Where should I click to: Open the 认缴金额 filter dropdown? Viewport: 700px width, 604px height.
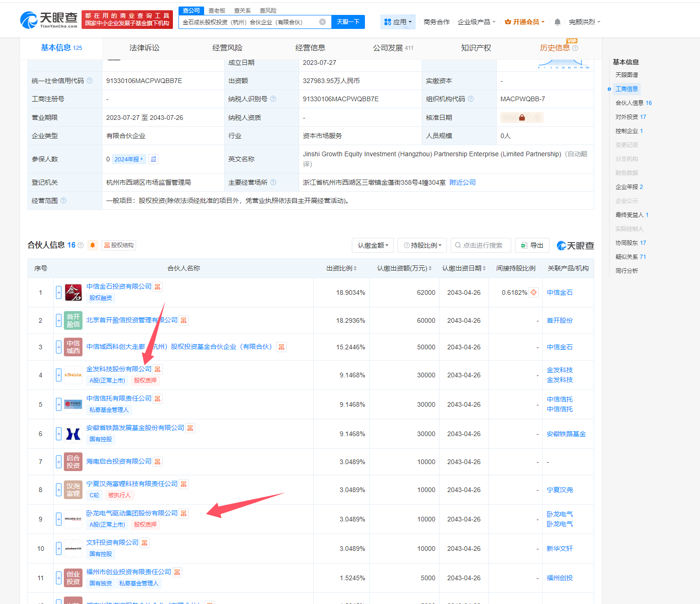[x=373, y=245]
